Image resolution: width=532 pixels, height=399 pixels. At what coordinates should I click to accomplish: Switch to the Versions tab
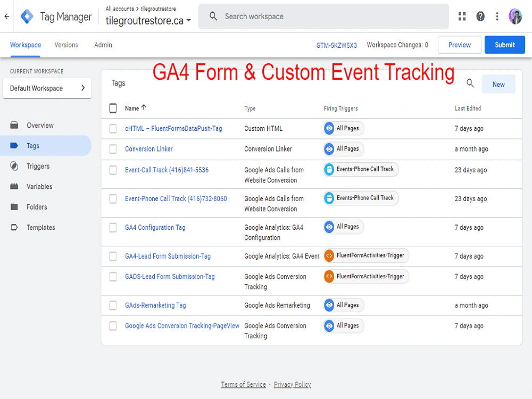click(66, 45)
